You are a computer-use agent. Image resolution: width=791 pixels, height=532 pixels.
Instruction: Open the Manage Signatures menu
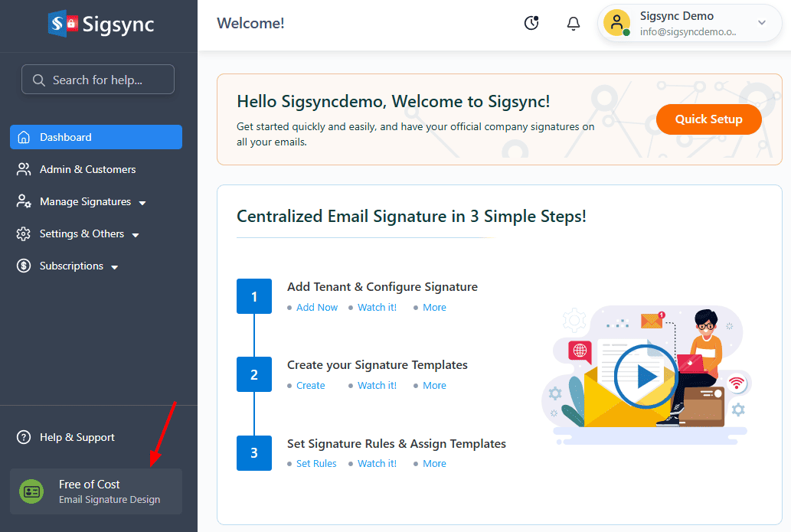coord(85,202)
